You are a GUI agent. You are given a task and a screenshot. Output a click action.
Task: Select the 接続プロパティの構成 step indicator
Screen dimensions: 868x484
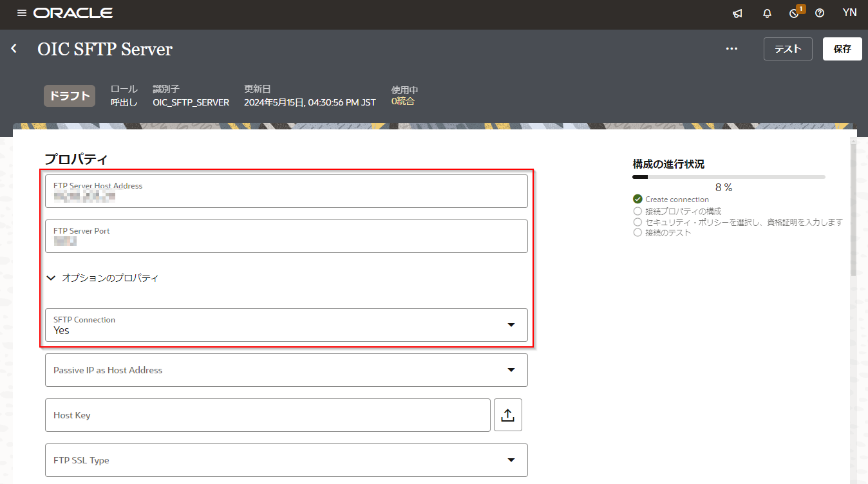683,211
